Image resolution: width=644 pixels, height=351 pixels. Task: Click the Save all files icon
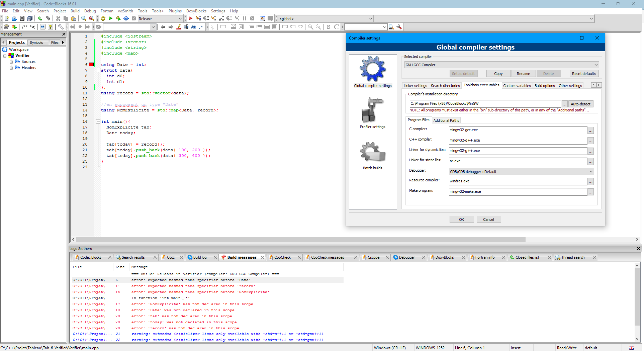point(30,18)
